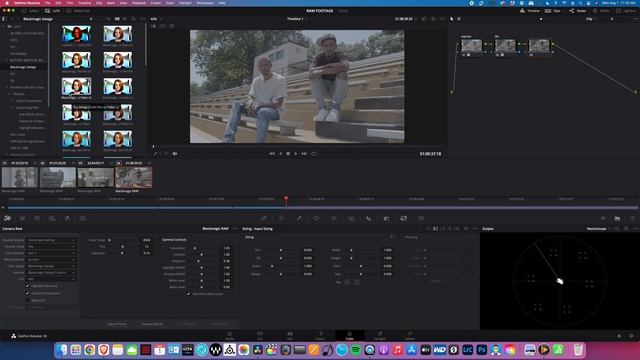
Task: Open the Playback menu
Action: point(139,3)
